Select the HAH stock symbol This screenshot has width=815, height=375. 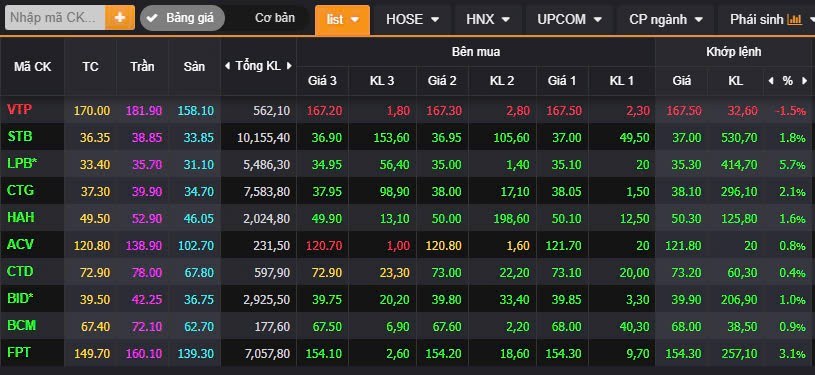point(21,218)
